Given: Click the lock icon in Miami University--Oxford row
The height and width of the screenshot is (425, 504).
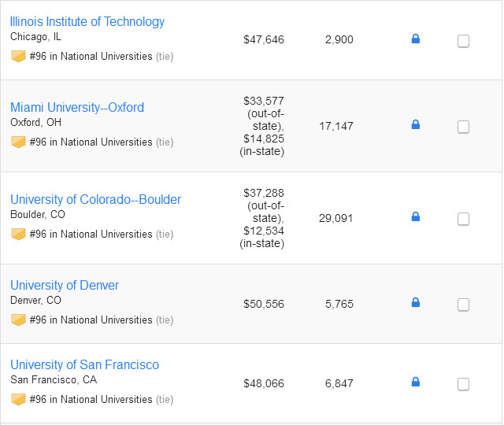Looking at the screenshot, I should tap(416, 124).
